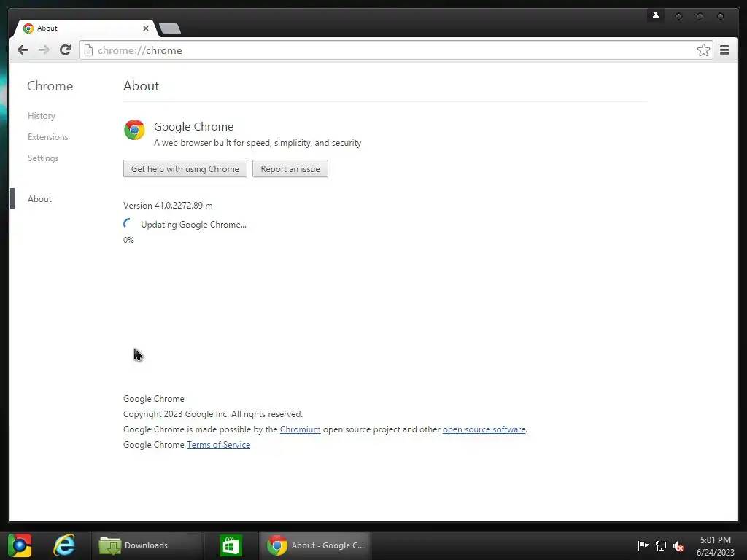The height and width of the screenshot is (560, 747).
Task: Open Extensions in the sidebar
Action: coord(47,136)
